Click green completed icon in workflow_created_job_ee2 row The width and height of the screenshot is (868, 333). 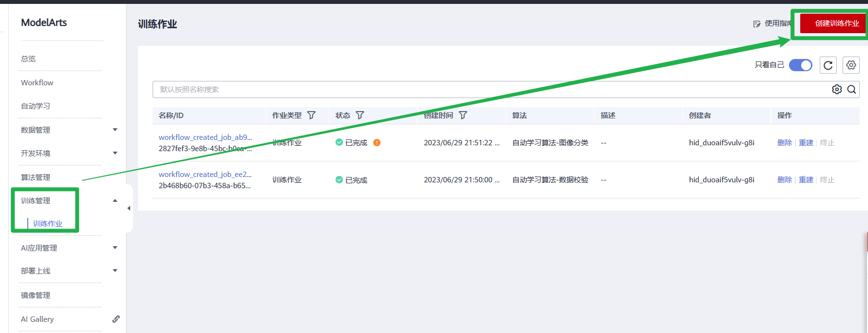coord(339,180)
